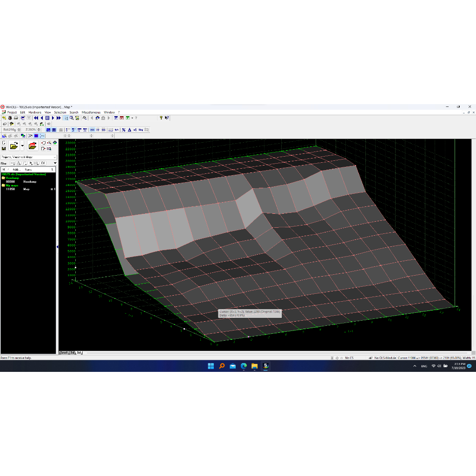The height and width of the screenshot is (476, 476).
Task: Click the print icon in toolbar
Action: coord(16,118)
